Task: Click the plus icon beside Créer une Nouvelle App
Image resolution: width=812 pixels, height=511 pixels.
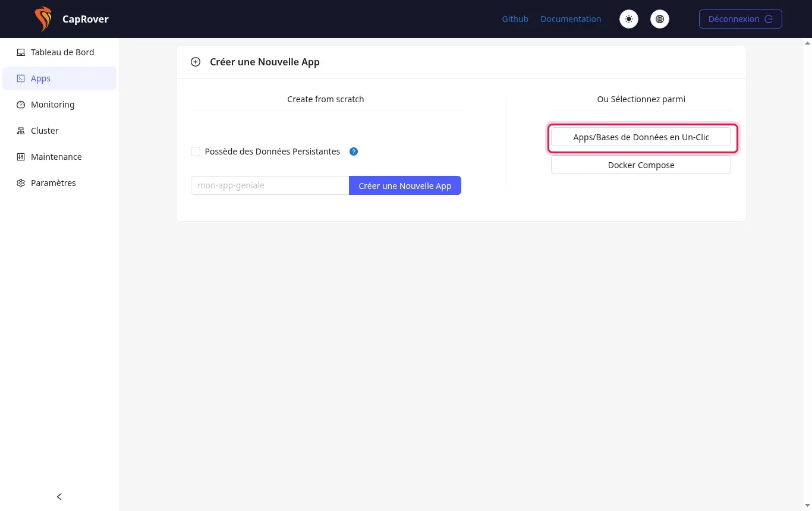Action: coord(196,62)
